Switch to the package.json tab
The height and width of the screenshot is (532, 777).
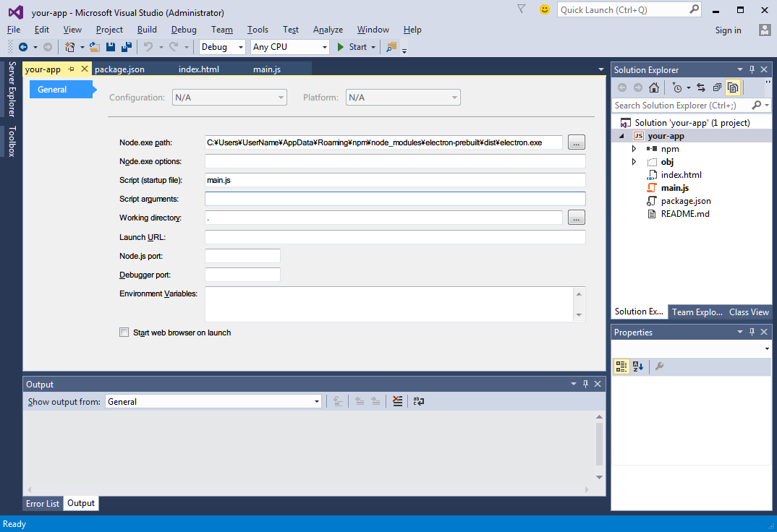120,69
